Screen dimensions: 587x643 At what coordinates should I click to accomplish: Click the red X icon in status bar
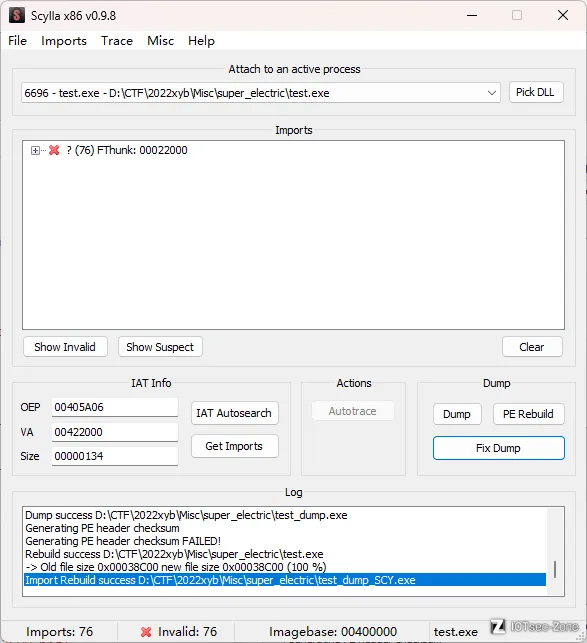coord(146,632)
